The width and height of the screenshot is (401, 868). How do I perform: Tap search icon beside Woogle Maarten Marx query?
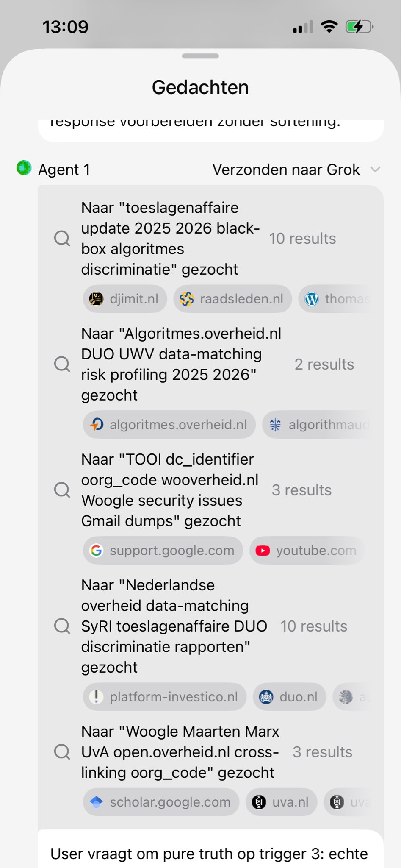point(62,752)
